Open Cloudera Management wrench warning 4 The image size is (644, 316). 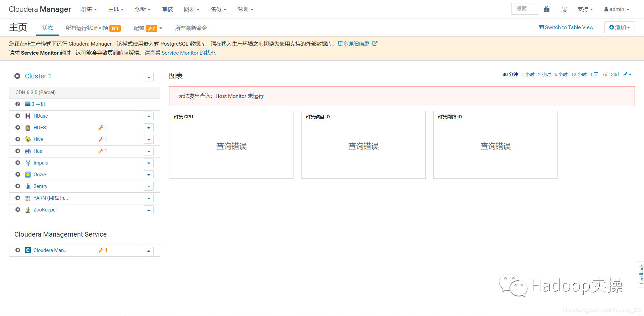point(103,250)
